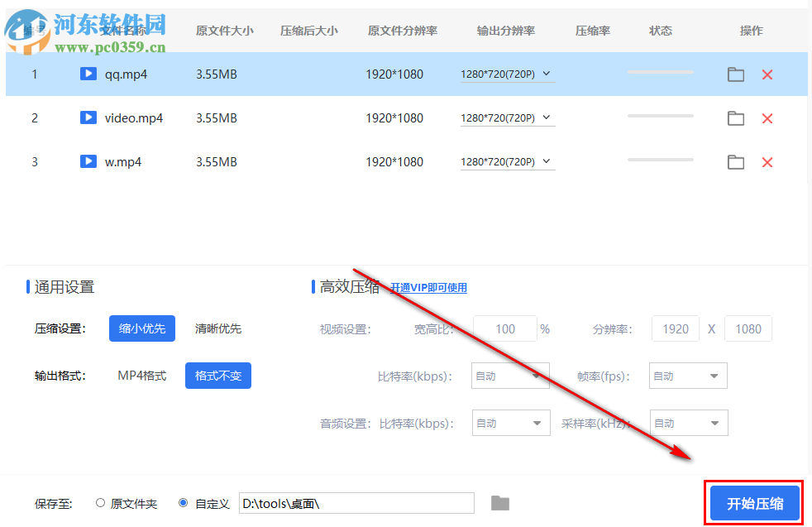Open the 帧率(fps) dropdown
Image resolution: width=812 pixels, height=527 pixels.
click(688, 376)
